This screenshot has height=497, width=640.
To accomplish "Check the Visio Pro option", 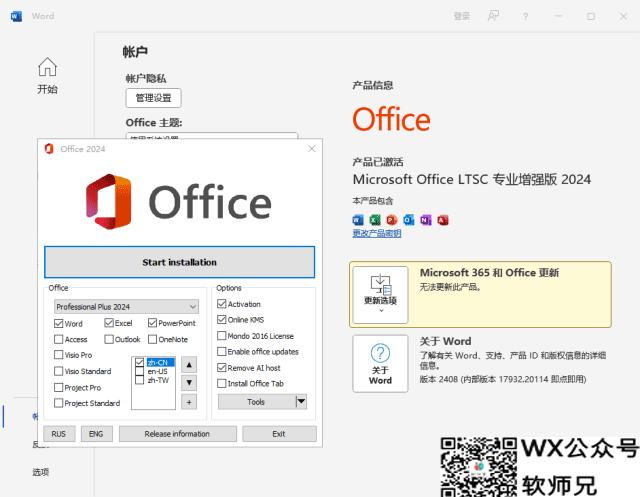I will (58, 355).
